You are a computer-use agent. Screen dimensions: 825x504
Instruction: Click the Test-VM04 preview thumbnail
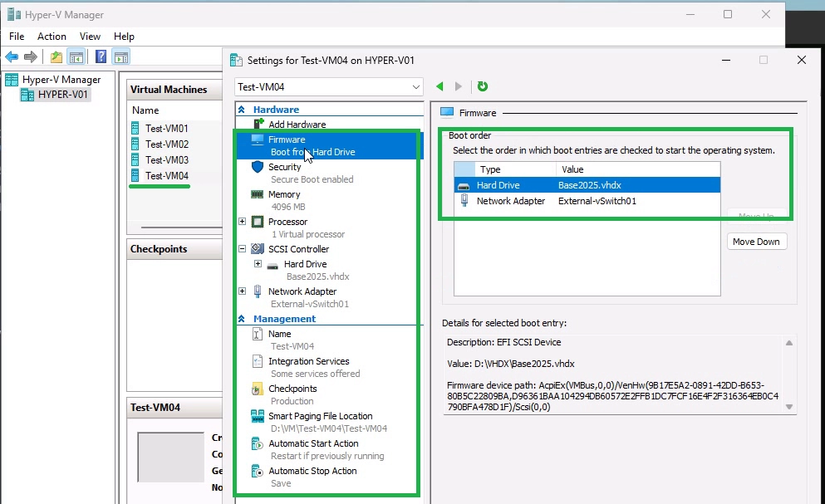point(171,458)
